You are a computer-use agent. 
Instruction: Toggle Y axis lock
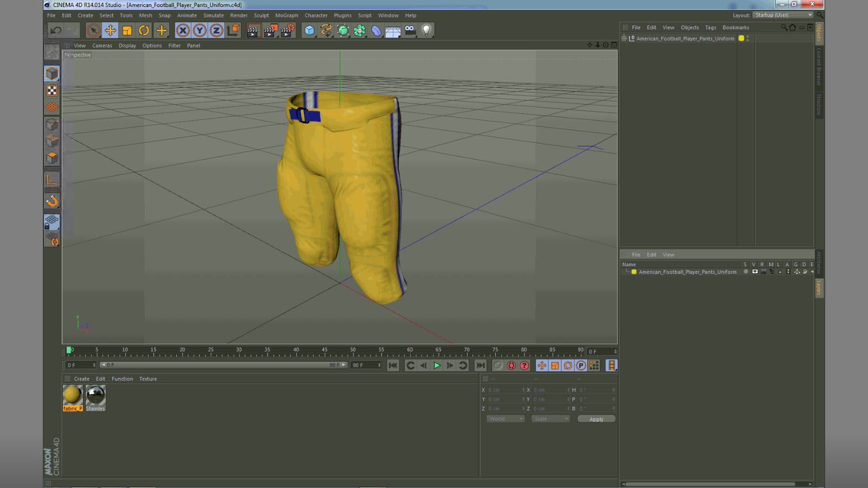tap(200, 30)
